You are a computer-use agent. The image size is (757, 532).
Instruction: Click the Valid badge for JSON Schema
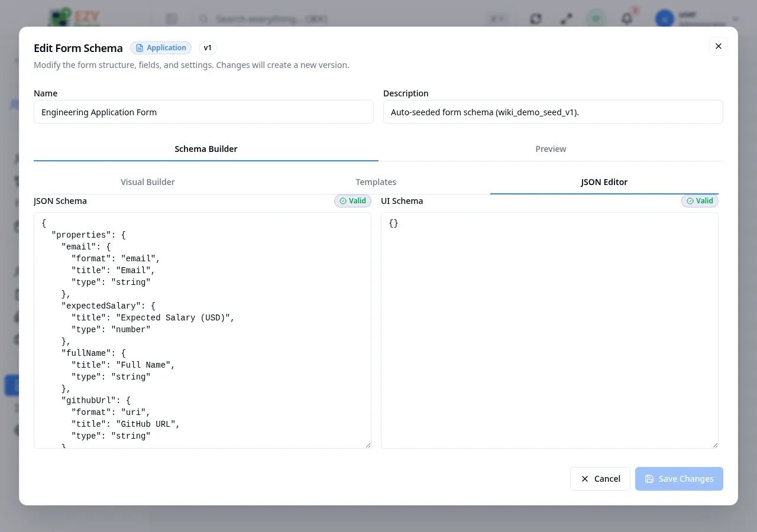click(352, 201)
